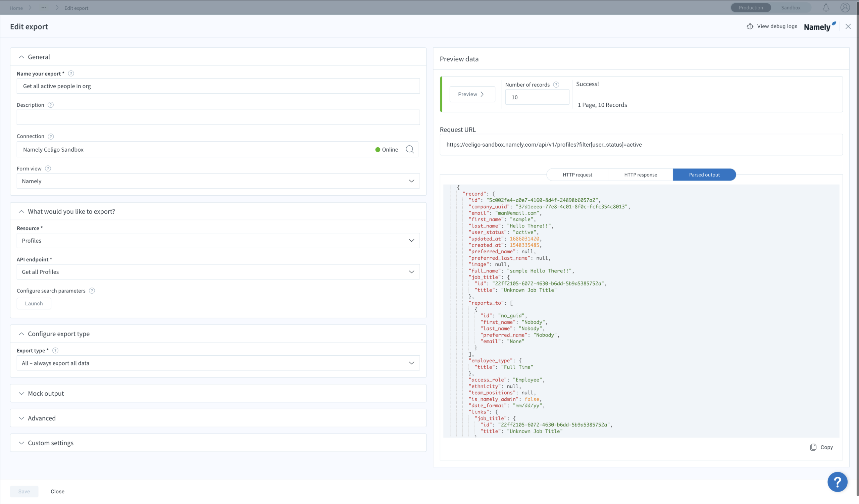Click the Edit export breadcrumb
The image size is (859, 504).
(77, 8)
